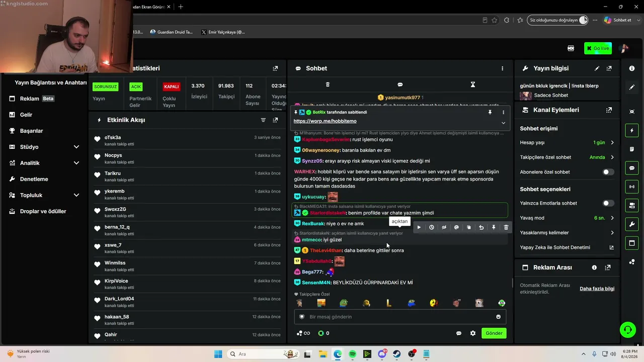Viewport: 644px width, 362px height.
Task: Open Yasaklanmış kelimeler chevron
Action: click(612, 233)
